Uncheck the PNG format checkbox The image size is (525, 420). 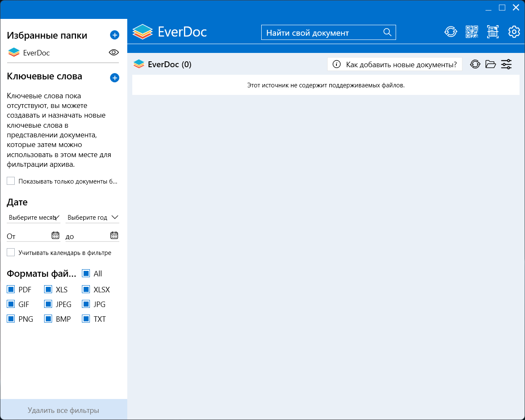pyautogui.click(x=11, y=319)
